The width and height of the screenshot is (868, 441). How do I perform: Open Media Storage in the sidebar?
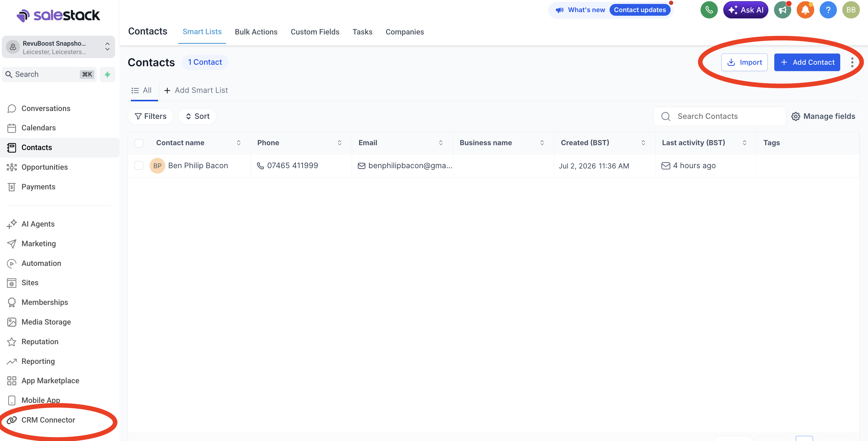pyautogui.click(x=46, y=322)
